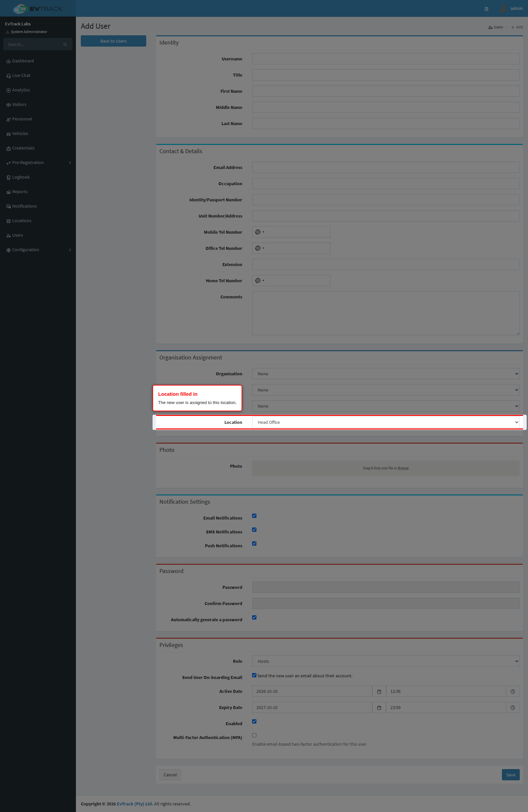The height and width of the screenshot is (812, 528).
Task: Click into the Username input field
Action: click(386, 59)
